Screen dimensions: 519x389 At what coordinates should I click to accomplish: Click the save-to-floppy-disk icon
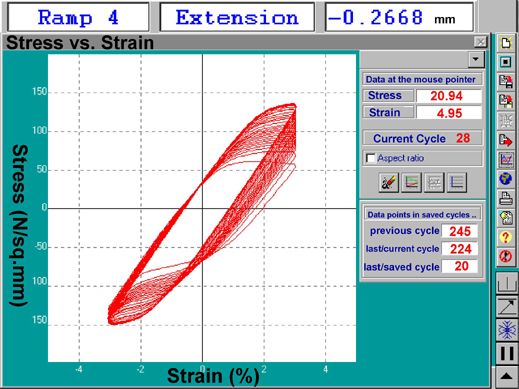[x=506, y=82]
